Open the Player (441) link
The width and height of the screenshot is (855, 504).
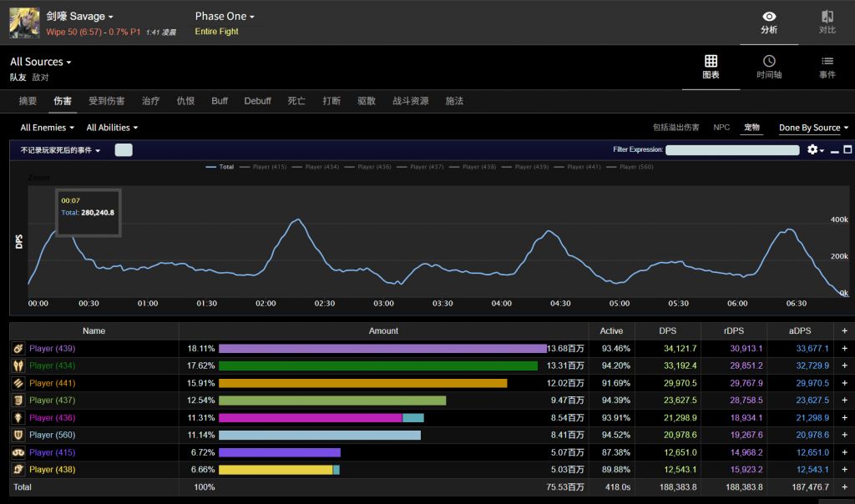tap(52, 383)
